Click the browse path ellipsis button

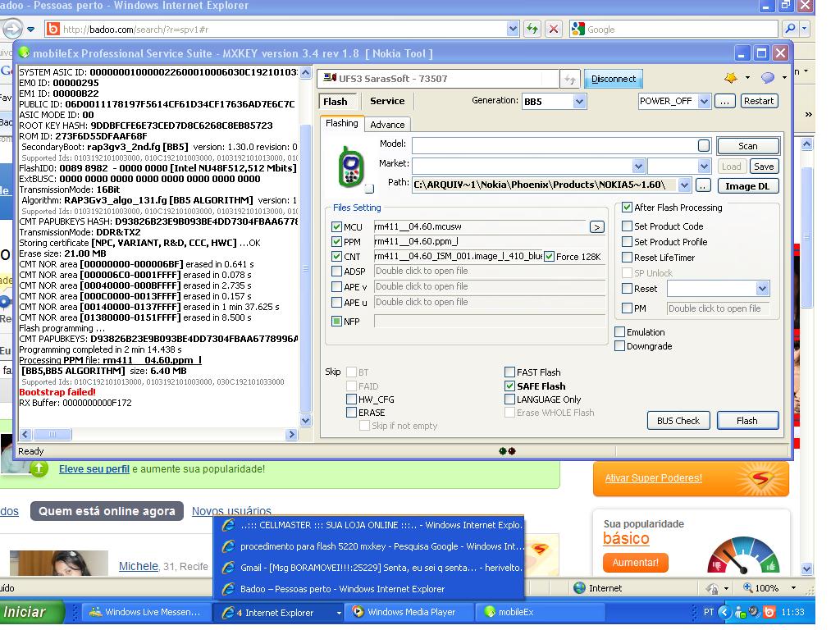point(703,185)
